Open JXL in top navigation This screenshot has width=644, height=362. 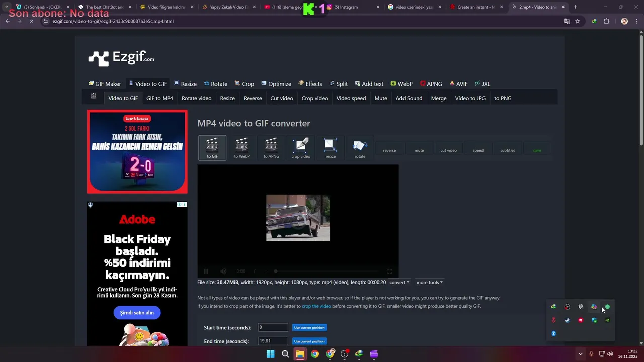coord(482,84)
